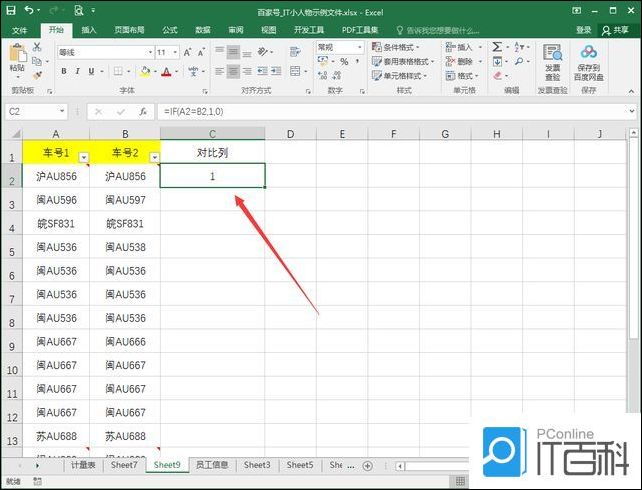Click the Cut scissors icon

[x=37, y=47]
